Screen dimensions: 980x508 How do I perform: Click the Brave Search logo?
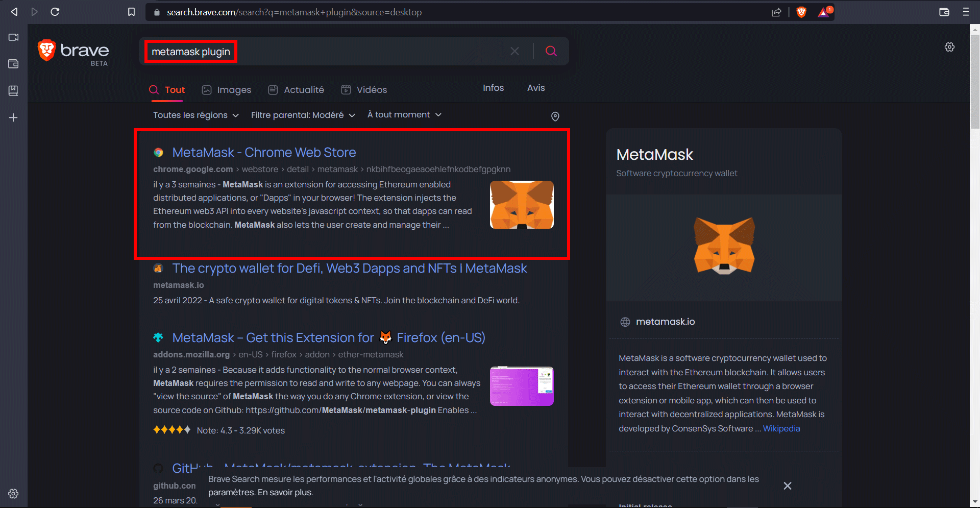(73, 53)
